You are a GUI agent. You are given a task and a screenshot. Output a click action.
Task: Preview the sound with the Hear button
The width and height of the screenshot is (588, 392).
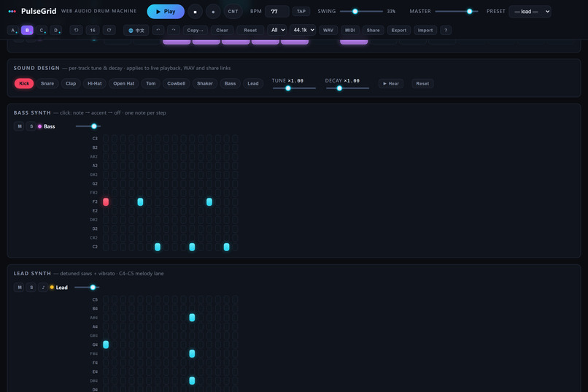(391, 84)
